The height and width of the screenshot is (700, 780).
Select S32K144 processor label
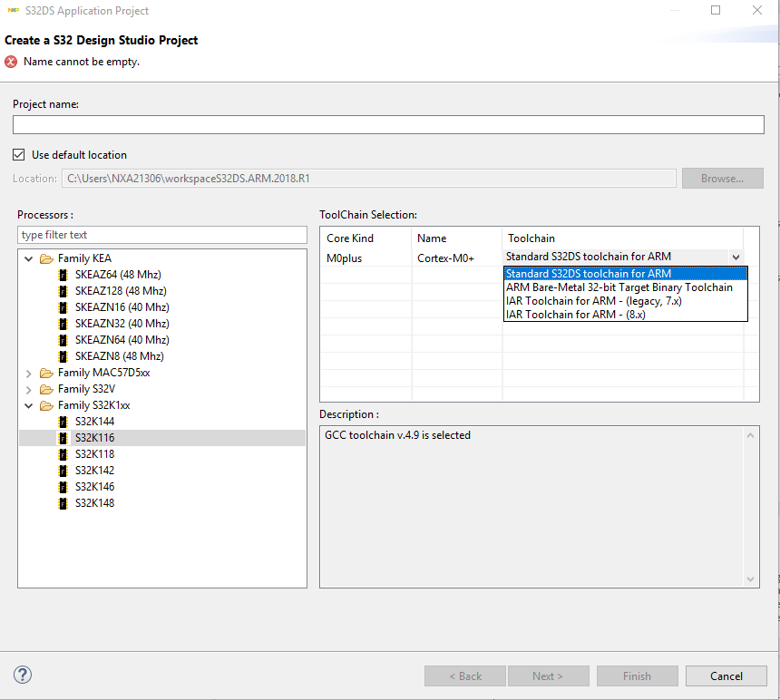94,422
